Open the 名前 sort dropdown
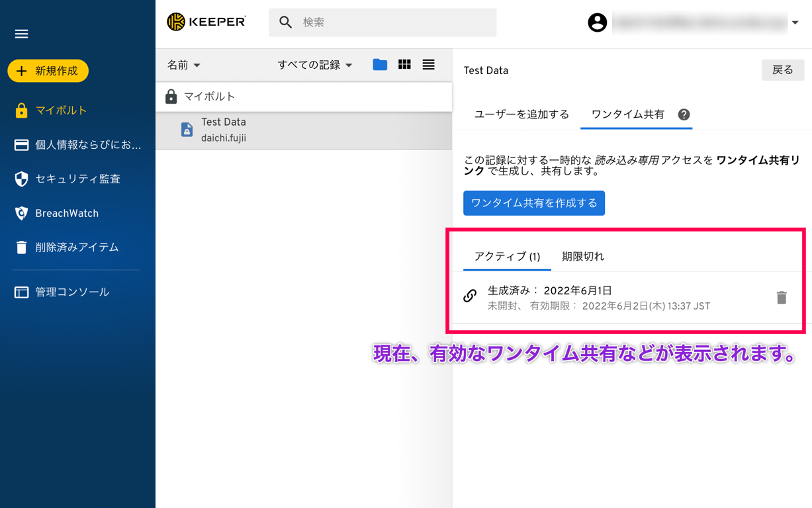The image size is (812, 508). (x=184, y=64)
